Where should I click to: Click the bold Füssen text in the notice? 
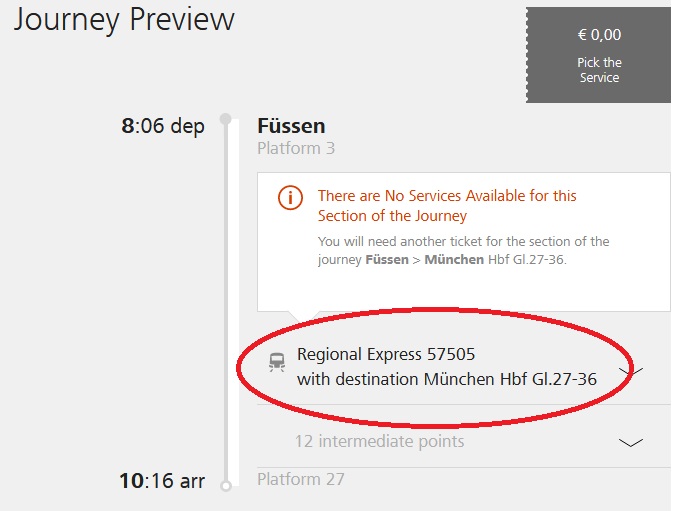pyautogui.click(x=387, y=260)
